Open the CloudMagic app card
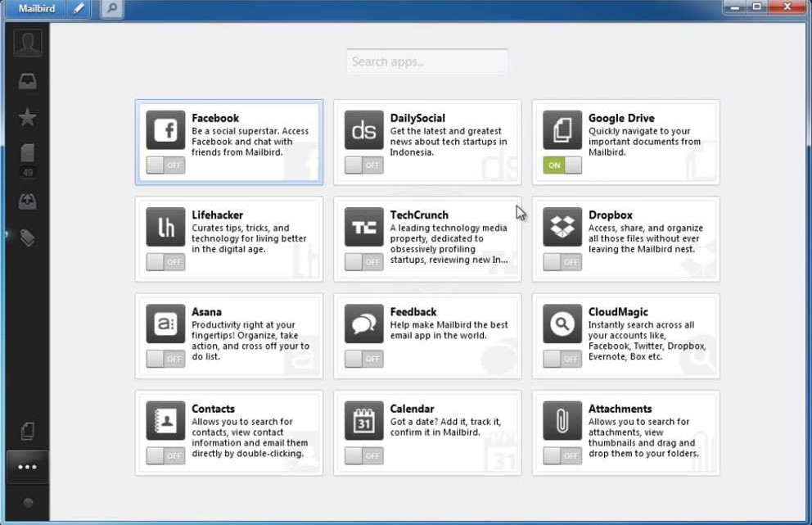812x525 pixels. click(625, 336)
